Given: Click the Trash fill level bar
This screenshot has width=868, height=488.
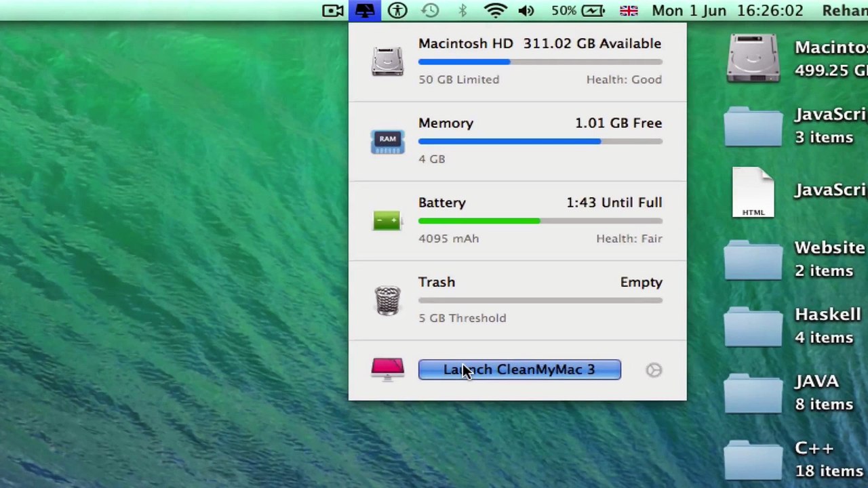Looking at the screenshot, I should (x=540, y=300).
